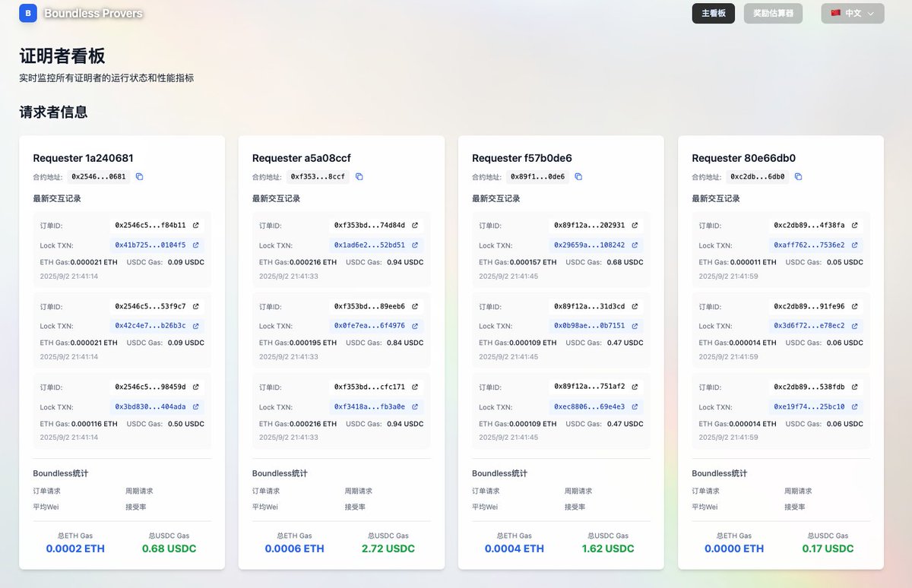Click the order ID 0x89f12a...31d3cd value
This screenshot has width=912, height=588.
pos(590,307)
